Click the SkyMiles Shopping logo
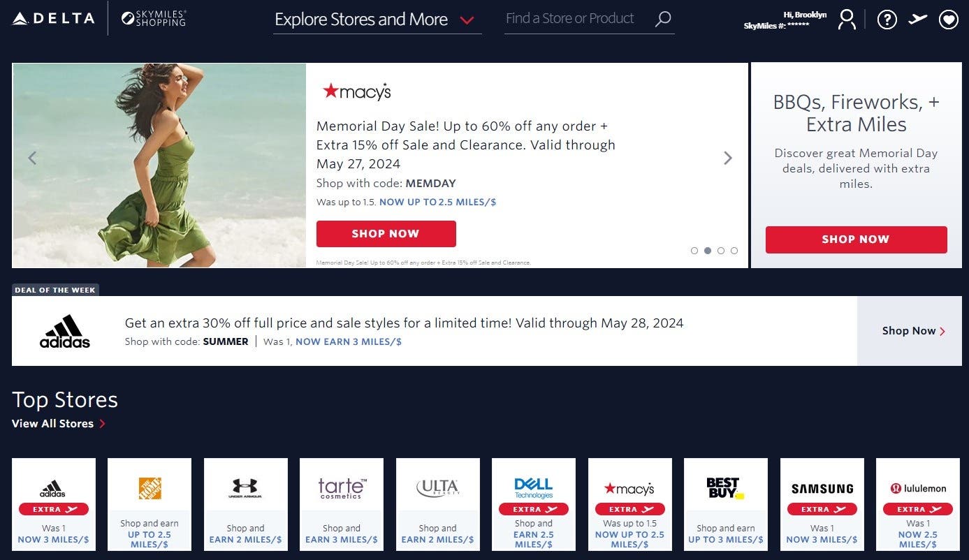 [x=154, y=18]
